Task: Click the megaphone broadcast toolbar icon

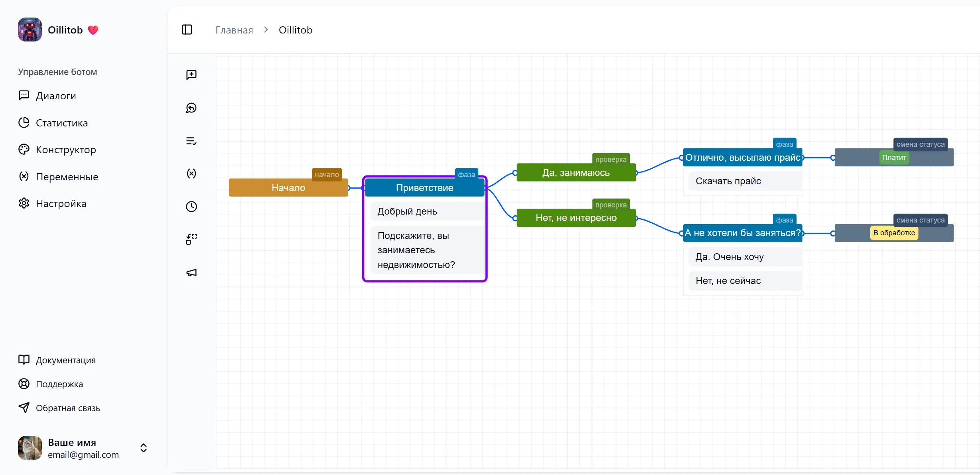Action: point(191,273)
